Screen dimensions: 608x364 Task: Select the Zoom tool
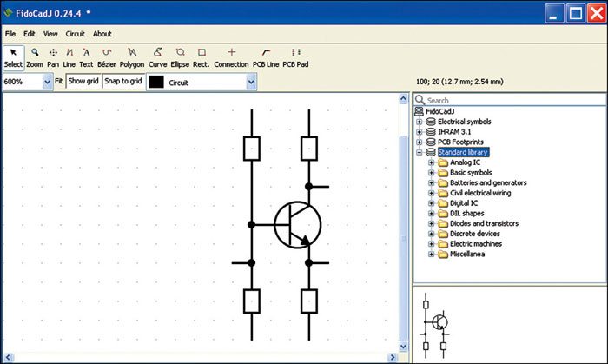(x=34, y=57)
